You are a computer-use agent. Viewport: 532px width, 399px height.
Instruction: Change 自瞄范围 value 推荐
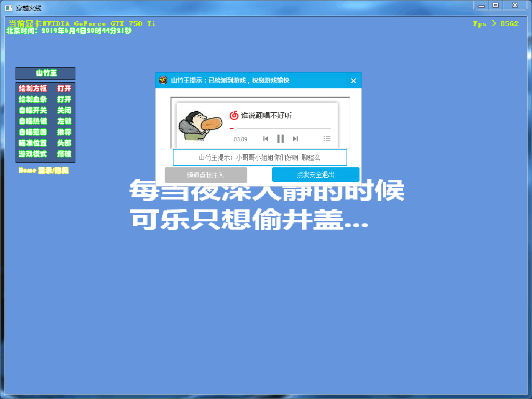[x=64, y=132]
